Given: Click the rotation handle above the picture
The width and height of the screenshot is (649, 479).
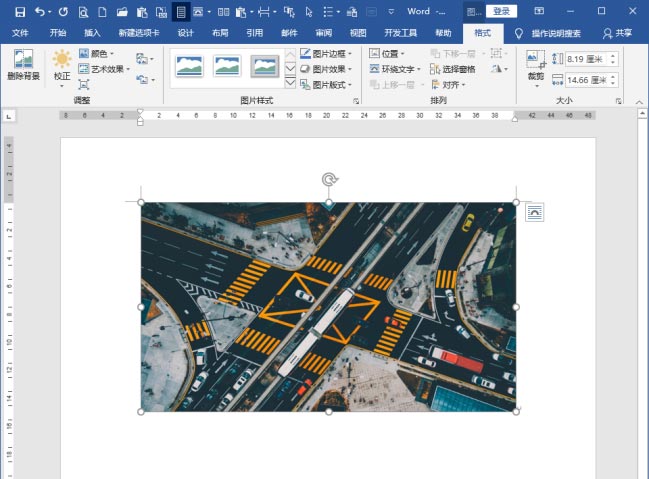Looking at the screenshot, I should point(328,179).
